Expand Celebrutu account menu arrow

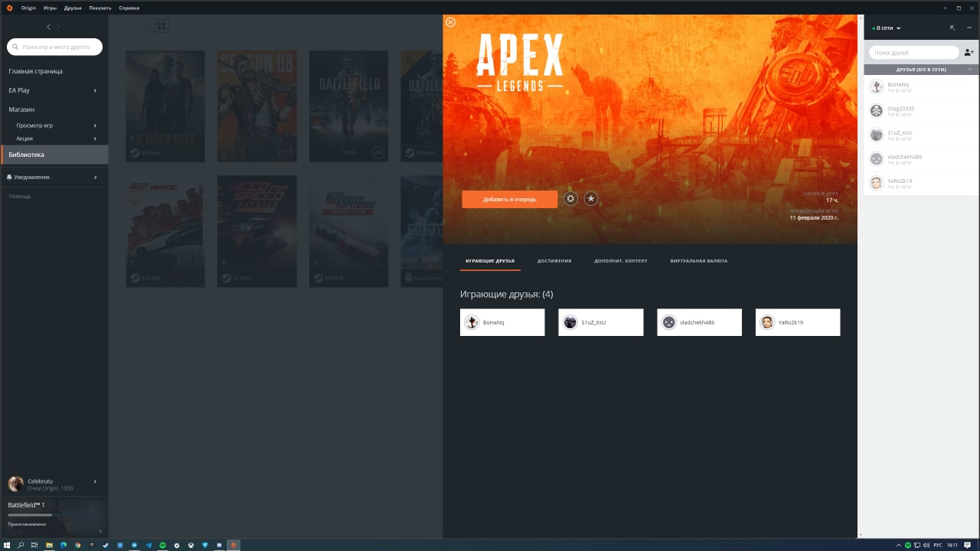(95, 481)
